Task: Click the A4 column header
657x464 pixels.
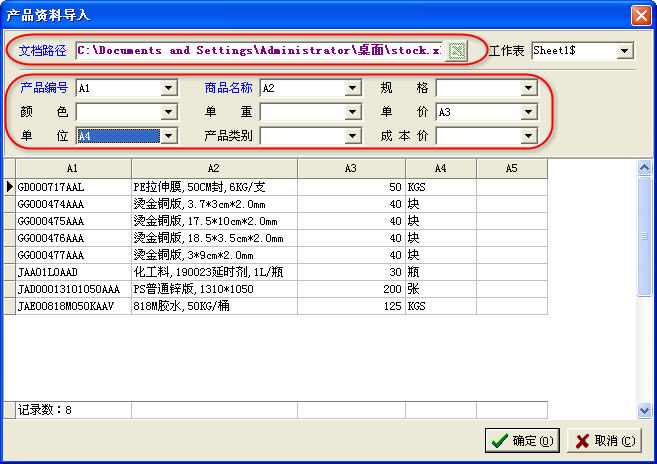Action: pos(441,168)
